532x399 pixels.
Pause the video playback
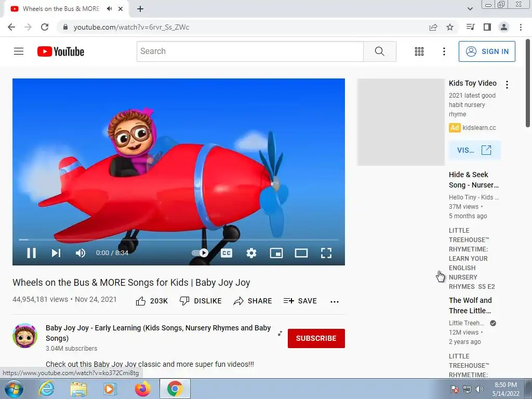click(x=31, y=253)
